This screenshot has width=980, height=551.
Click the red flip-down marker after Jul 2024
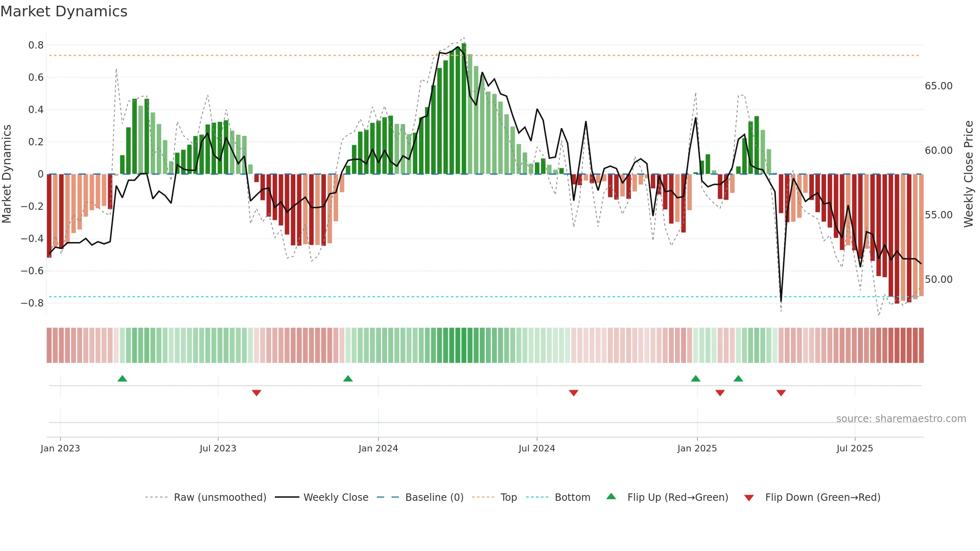pyautogui.click(x=574, y=393)
